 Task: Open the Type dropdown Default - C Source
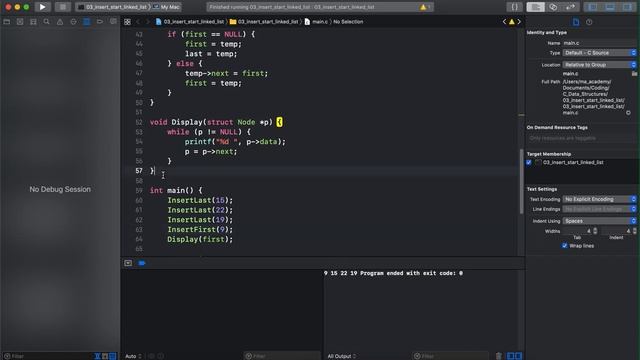[x=599, y=53]
